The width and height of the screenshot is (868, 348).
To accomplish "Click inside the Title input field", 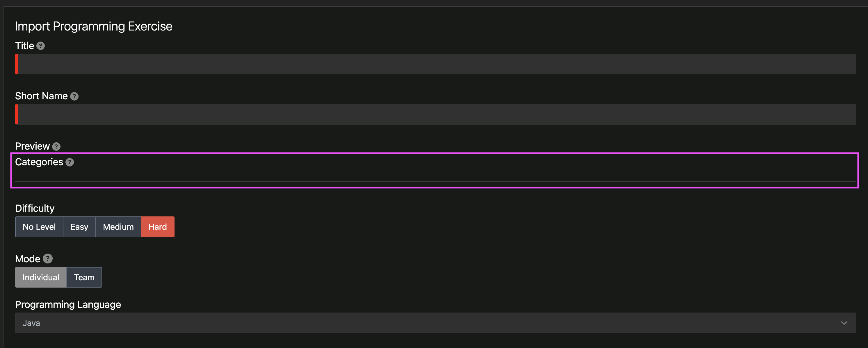I will pos(435,64).
